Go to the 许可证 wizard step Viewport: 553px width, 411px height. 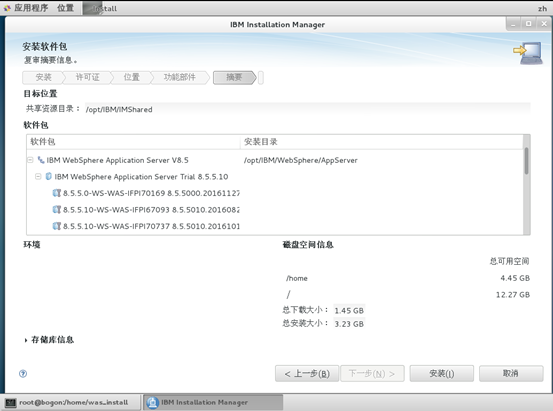point(88,78)
